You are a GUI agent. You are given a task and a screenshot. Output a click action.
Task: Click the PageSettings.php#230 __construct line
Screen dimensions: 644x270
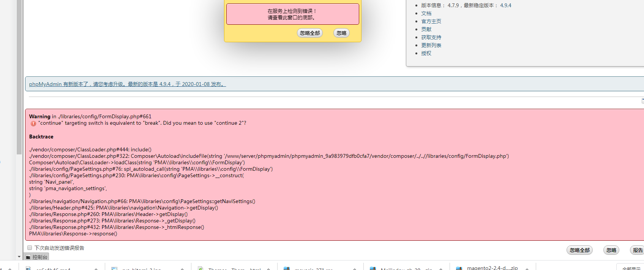pyautogui.click(x=137, y=175)
